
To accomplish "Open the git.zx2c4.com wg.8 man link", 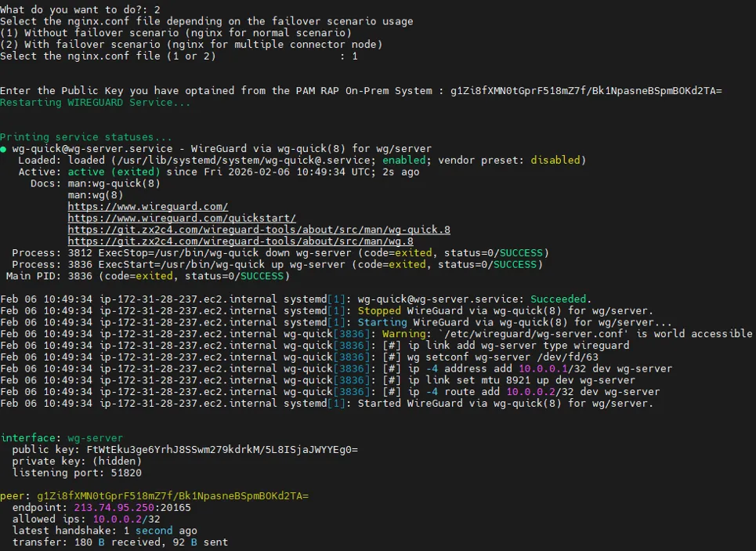I will pyautogui.click(x=241, y=241).
